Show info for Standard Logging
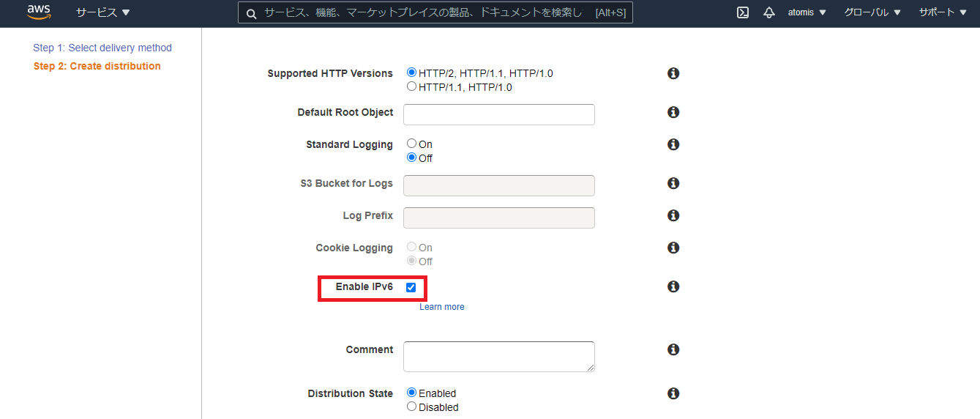 pyautogui.click(x=673, y=144)
